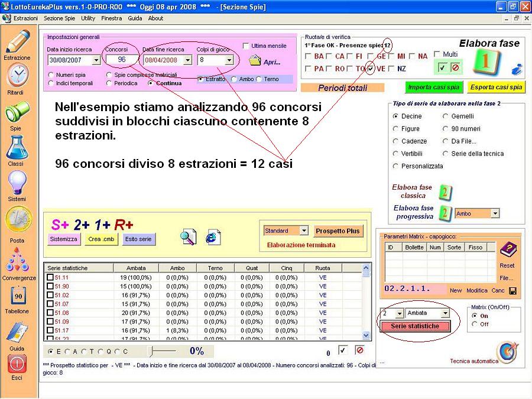Open the Classi flask icon
The height and width of the screenshot is (399, 532).
17,147
